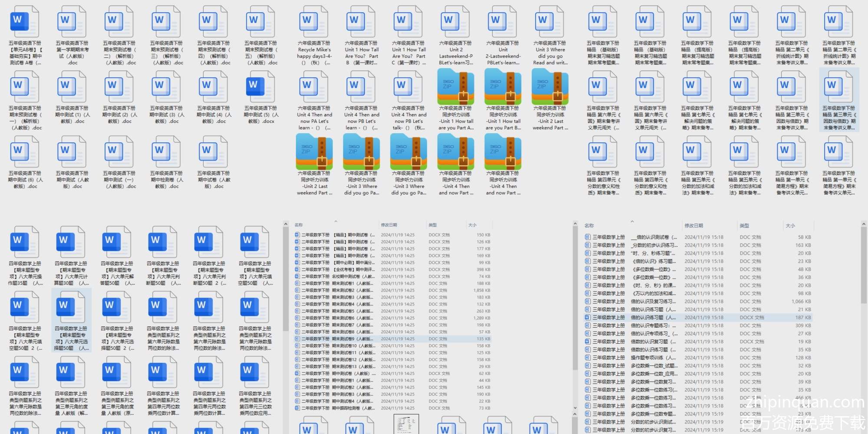Click scroll-up arrow left of 二年级数学下册 list
This screenshot has width=868, height=434.
click(x=286, y=224)
